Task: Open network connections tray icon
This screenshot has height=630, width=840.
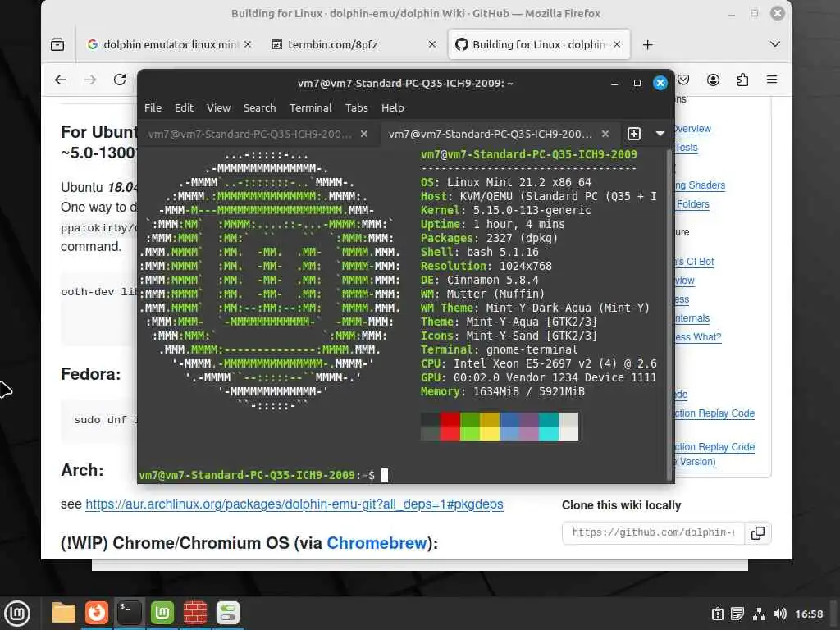Action: click(x=759, y=614)
